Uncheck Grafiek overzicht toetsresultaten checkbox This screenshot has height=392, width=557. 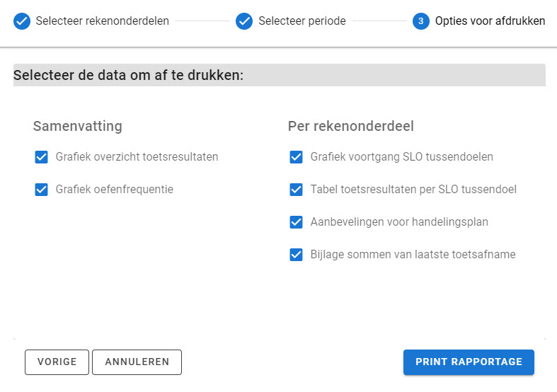click(x=42, y=157)
